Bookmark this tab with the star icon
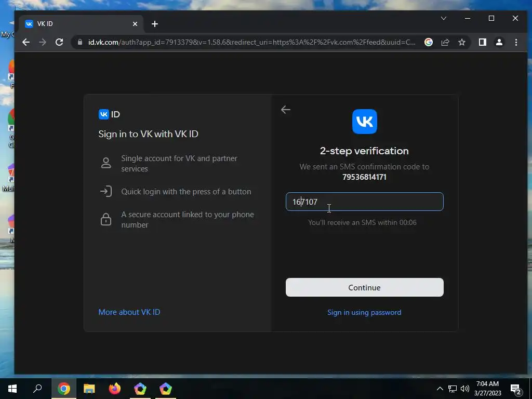Image resolution: width=532 pixels, height=399 pixels. pos(462,42)
